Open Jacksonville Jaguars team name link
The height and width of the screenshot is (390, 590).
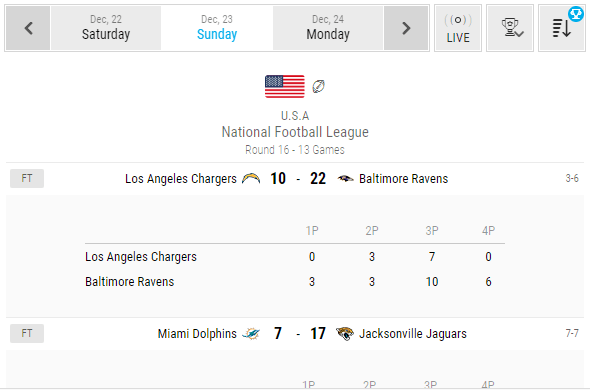(x=413, y=334)
